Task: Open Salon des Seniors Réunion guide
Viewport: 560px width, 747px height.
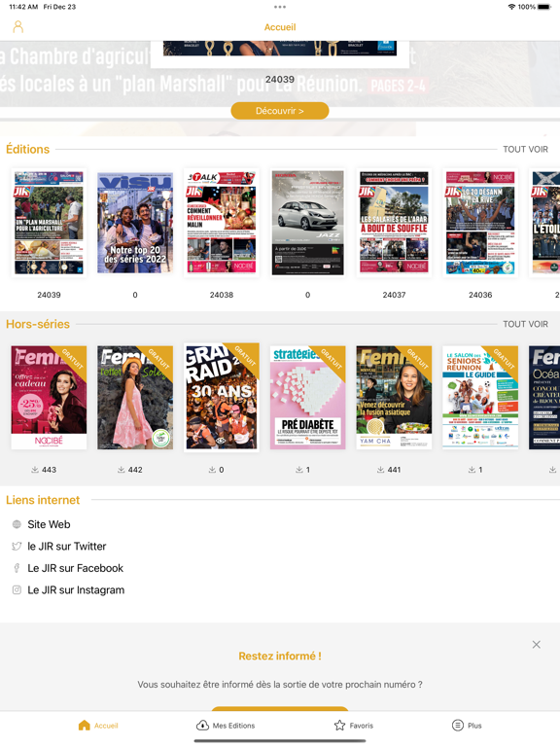Action: pyautogui.click(x=480, y=397)
